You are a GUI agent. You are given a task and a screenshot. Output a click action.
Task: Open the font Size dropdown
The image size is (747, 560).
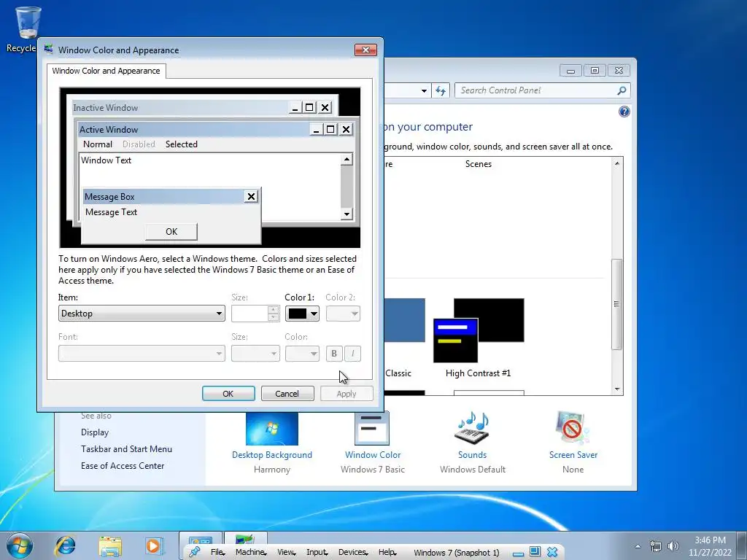(255, 354)
